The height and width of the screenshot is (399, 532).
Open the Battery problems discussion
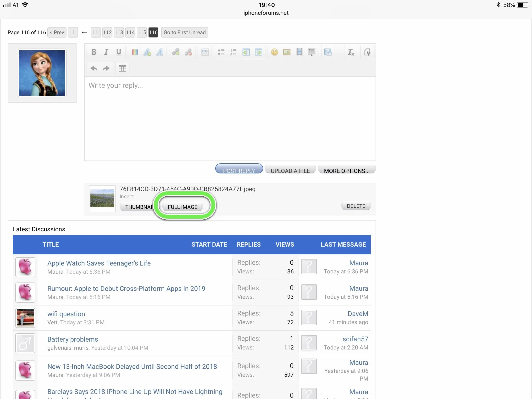73,339
